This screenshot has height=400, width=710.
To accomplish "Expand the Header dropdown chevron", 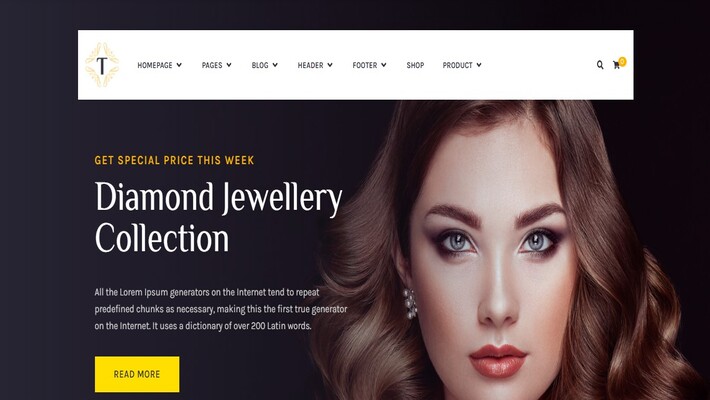I will (x=330, y=65).
